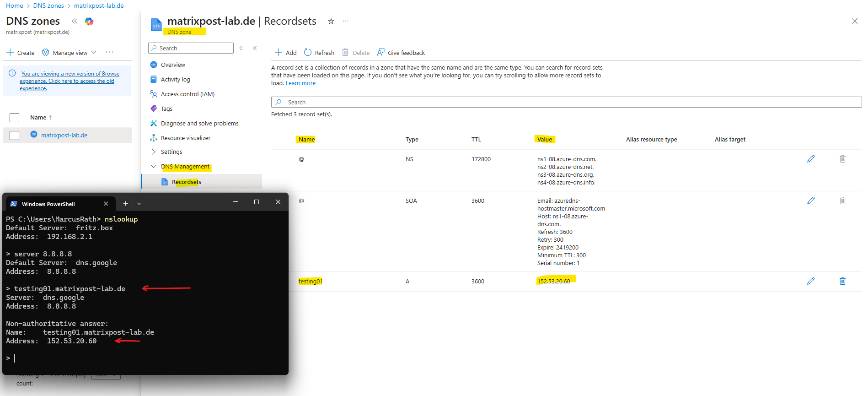This screenshot has height=396, width=868.
Task: Open PowerShell tab dropdown arrow
Action: (x=139, y=204)
